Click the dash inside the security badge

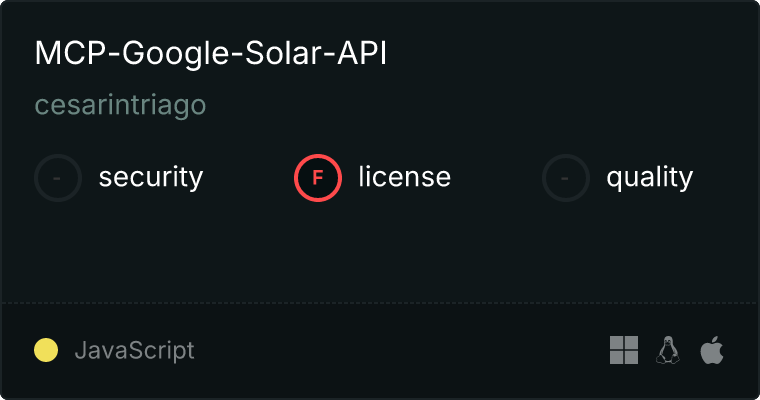[57, 178]
